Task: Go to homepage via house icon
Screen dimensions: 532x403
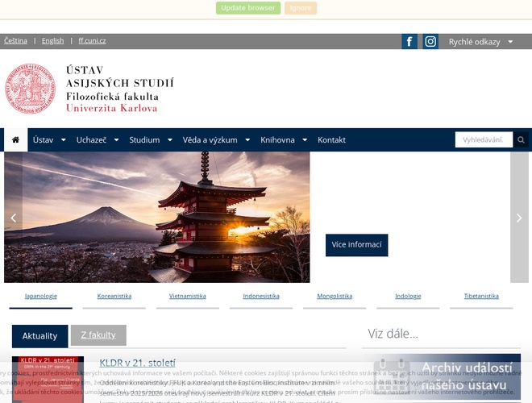Action: [15, 139]
